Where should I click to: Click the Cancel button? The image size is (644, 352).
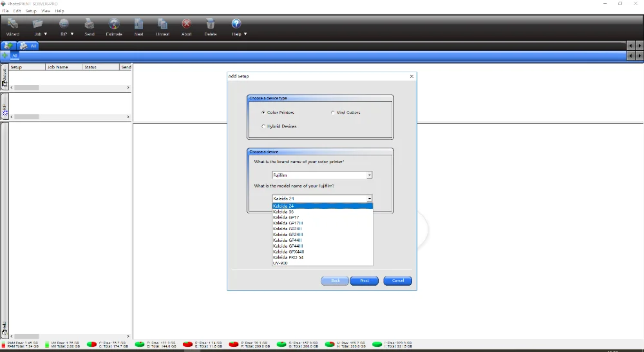(397, 280)
